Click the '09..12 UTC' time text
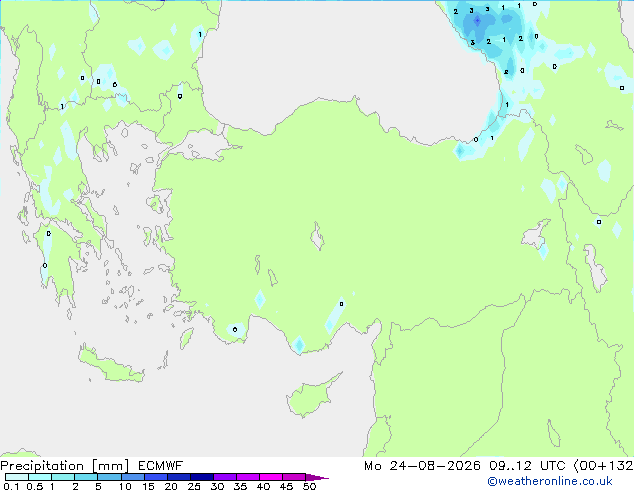The image size is (634, 490). click(527, 466)
